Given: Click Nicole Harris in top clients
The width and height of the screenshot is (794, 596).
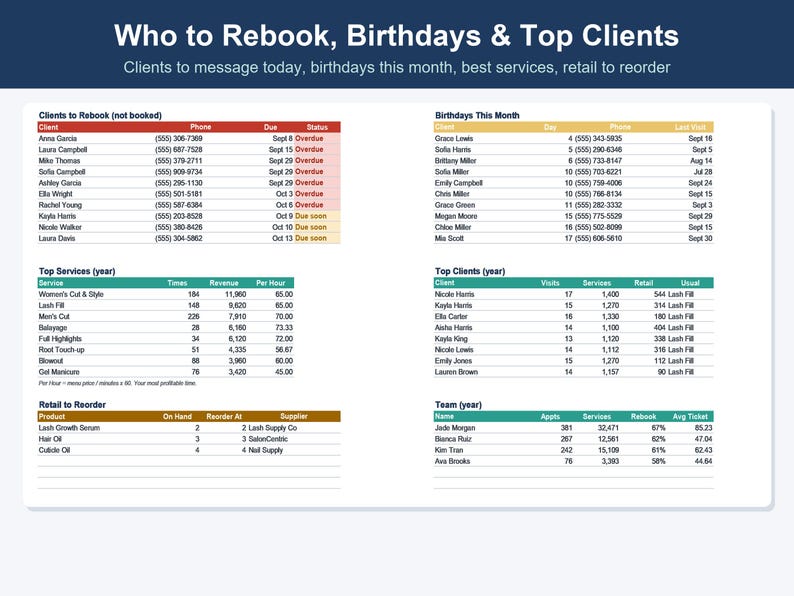Looking at the screenshot, I should click(454, 294).
